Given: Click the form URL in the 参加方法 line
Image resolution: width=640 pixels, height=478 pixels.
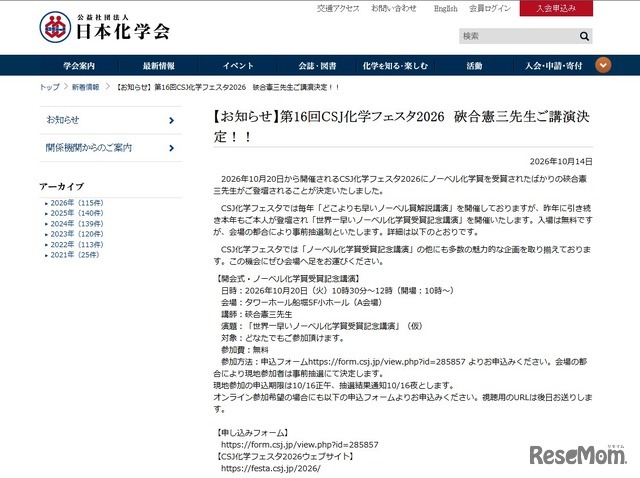Looking at the screenshot, I should [x=387, y=362].
